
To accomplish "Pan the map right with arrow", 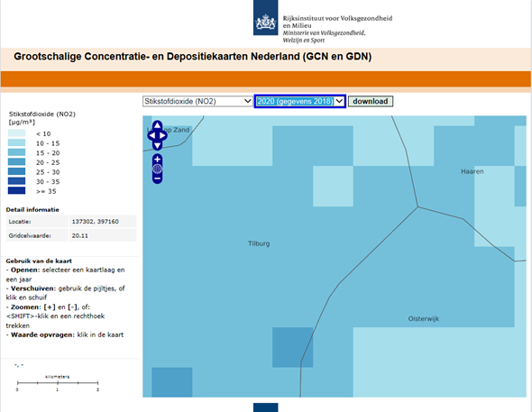I will (163, 135).
